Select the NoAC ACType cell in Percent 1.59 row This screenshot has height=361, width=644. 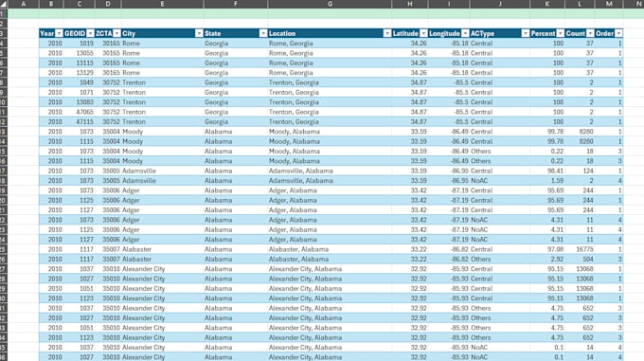(499, 181)
